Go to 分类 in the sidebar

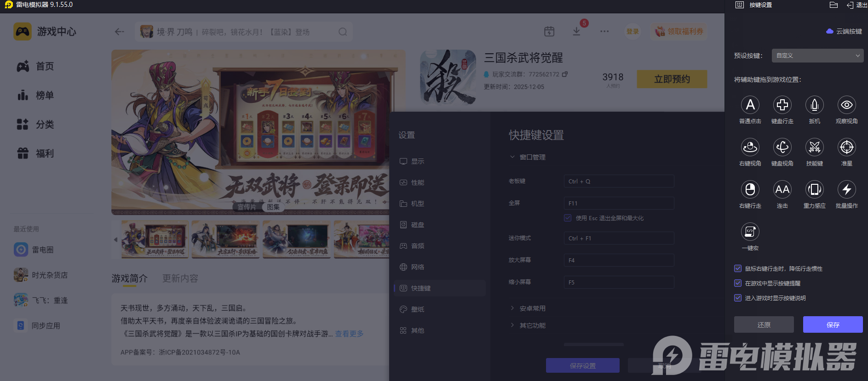click(36, 124)
